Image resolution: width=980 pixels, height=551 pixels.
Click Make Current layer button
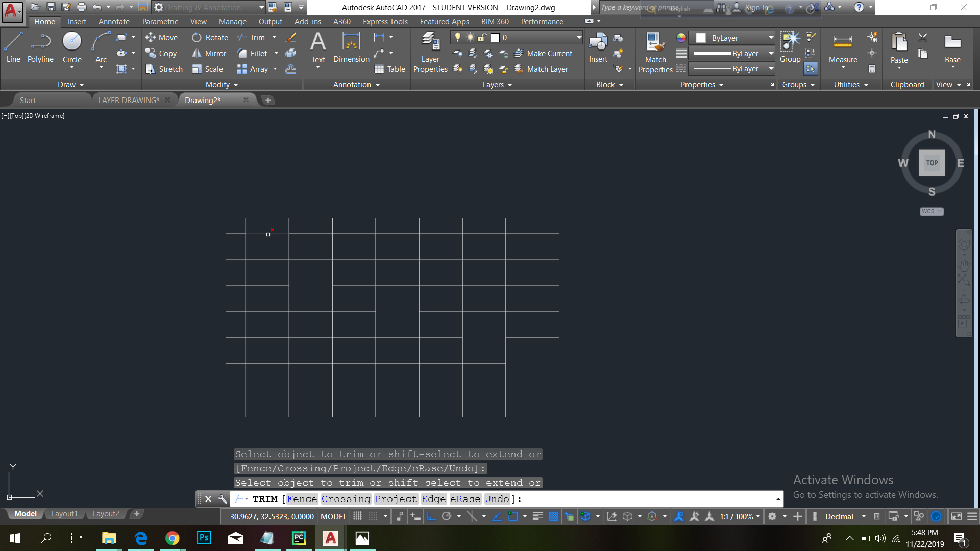point(544,54)
